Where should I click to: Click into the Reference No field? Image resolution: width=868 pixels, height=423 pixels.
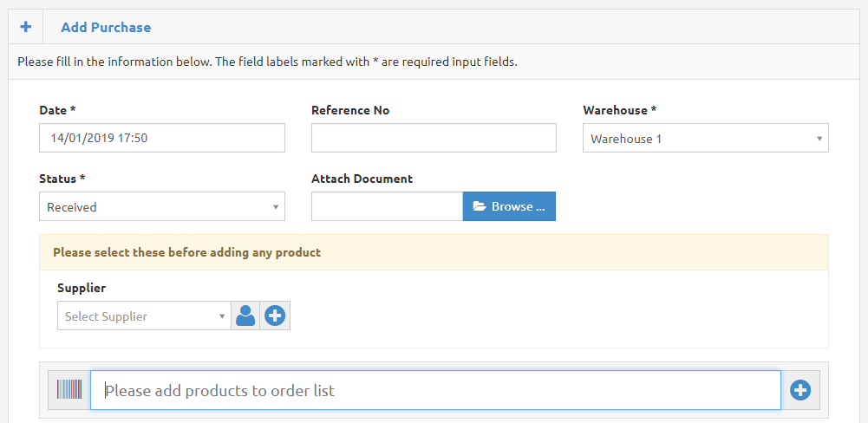tap(433, 138)
